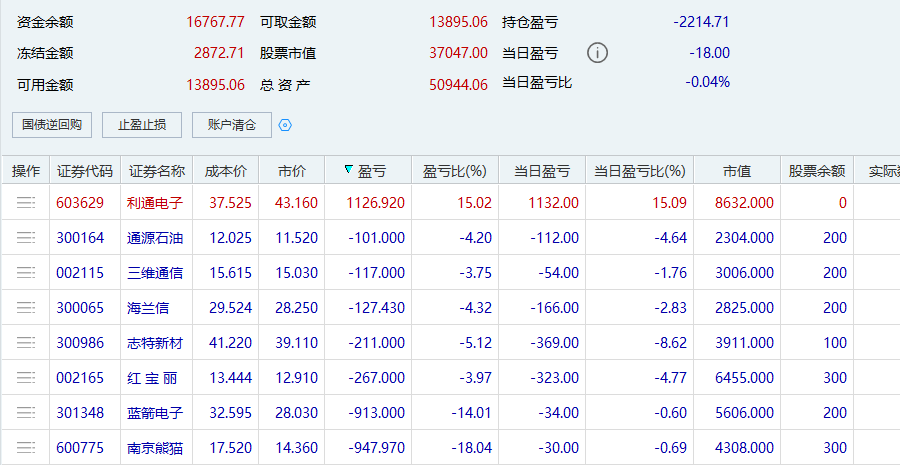Open operation menu icon for 蓝箭电子 row
Screen dimensions: 900x465
(x=26, y=413)
